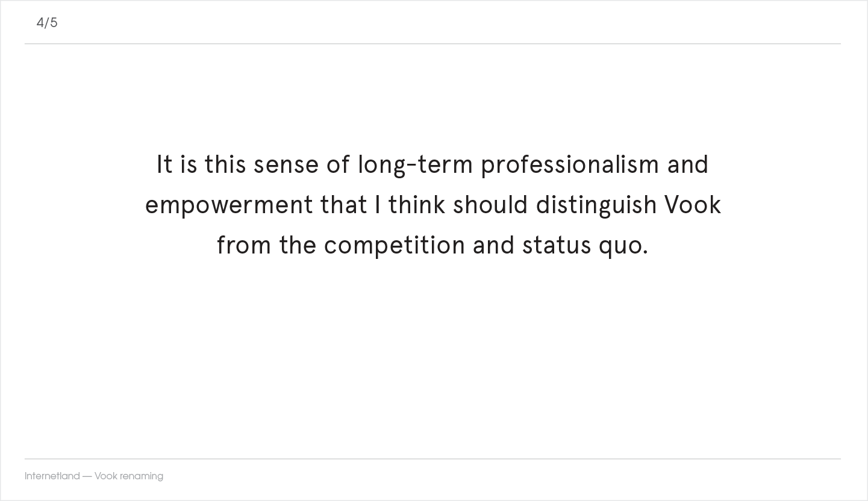The image size is (868, 501).
Task: Click the word "think" in the second line
Action: coord(417,205)
